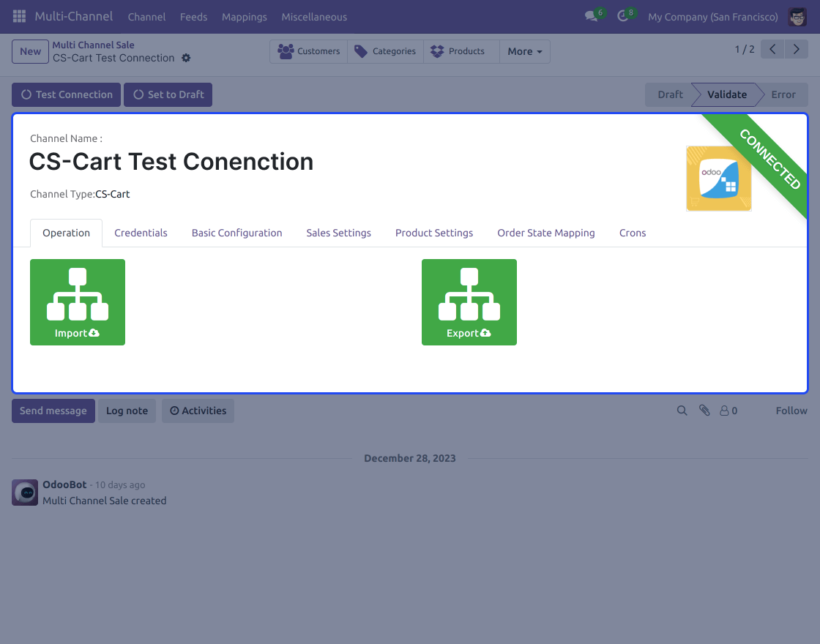Open the Activities button
Screen dimensions: 820x644
(198, 411)
